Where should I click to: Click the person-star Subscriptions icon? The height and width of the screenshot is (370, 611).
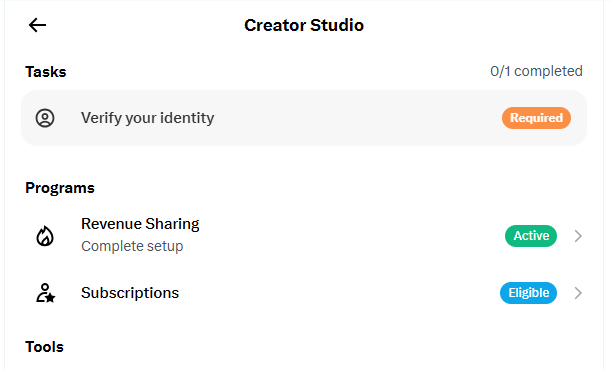46,293
